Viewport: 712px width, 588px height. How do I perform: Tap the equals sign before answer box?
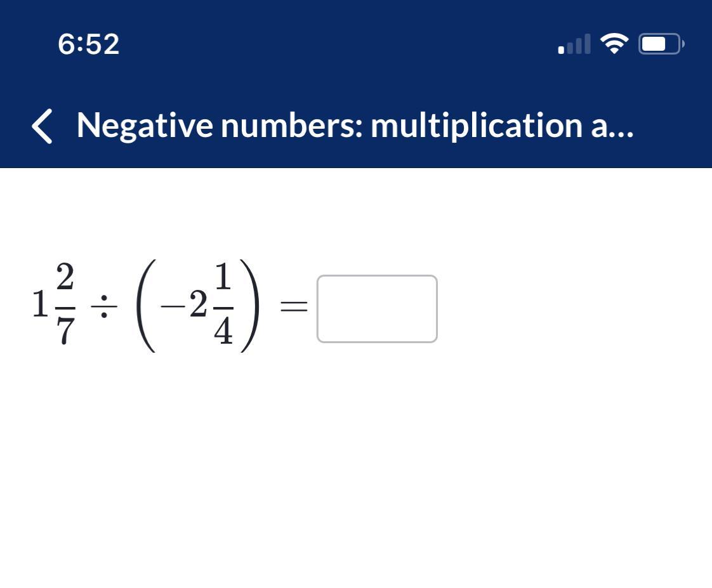coord(294,306)
